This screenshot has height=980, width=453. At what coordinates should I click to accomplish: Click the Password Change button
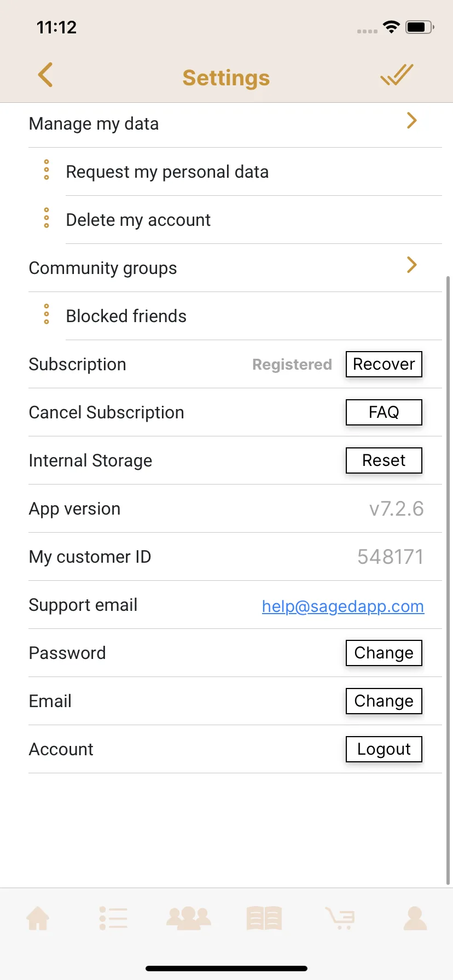(x=384, y=653)
